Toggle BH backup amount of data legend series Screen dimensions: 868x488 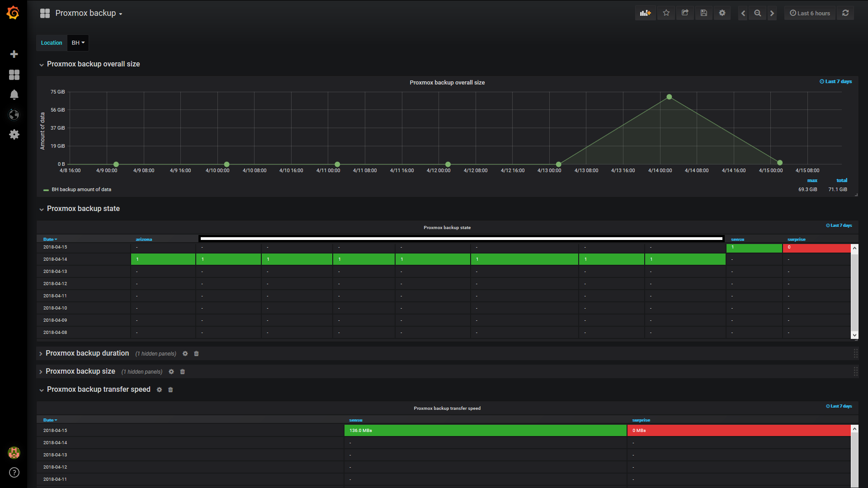point(81,189)
